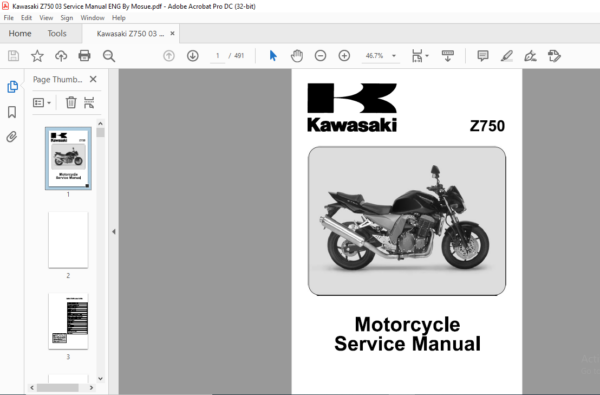Go to next page arrow
Image resolution: width=600 pixels, height=395 pixels.
pyautogui.click(x=192, y=56)
